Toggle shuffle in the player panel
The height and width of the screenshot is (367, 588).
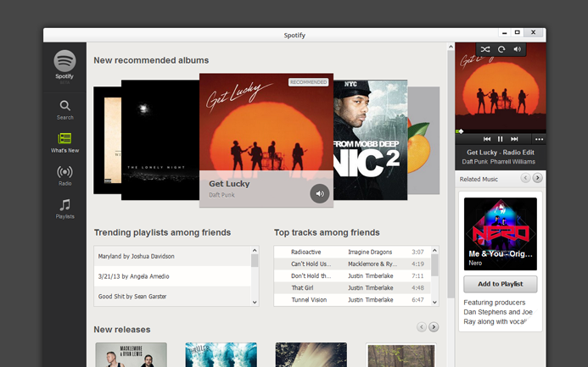tap(485, 49)
